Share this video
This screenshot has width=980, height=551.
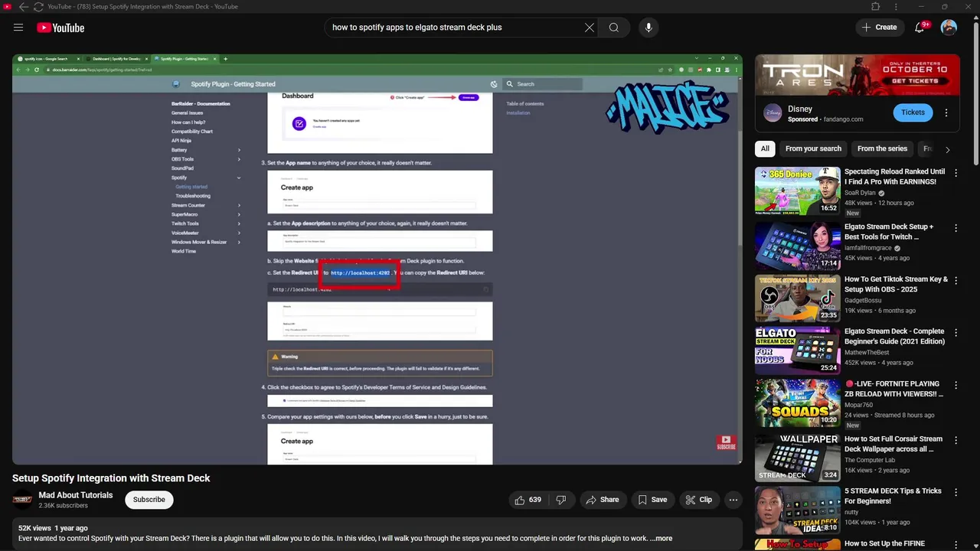602,500
